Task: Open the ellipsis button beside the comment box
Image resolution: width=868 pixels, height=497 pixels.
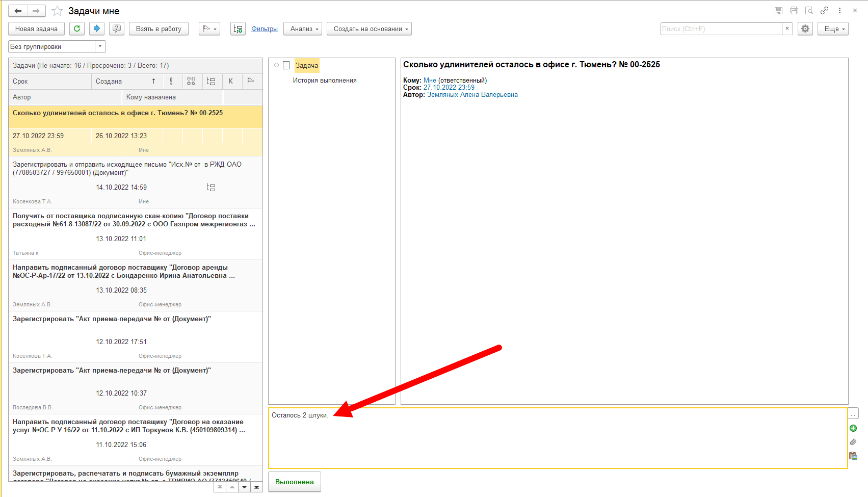Action: tap(853, 413)
